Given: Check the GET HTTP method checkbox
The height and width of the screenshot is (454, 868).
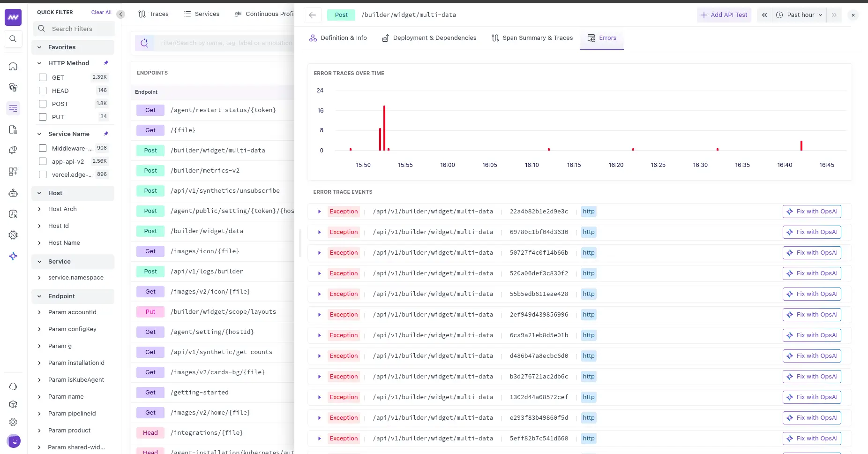Looking at the screenshot, I should (43, 77).
